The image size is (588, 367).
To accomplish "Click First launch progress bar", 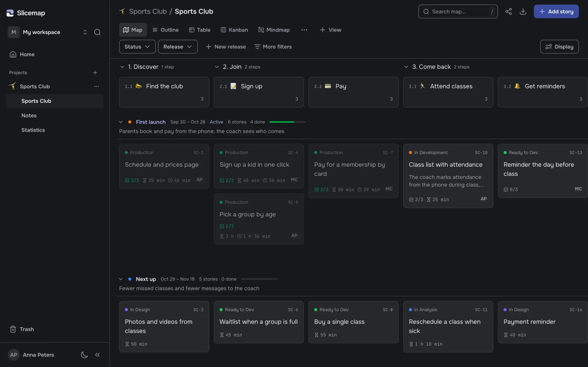I will (288, 122).
